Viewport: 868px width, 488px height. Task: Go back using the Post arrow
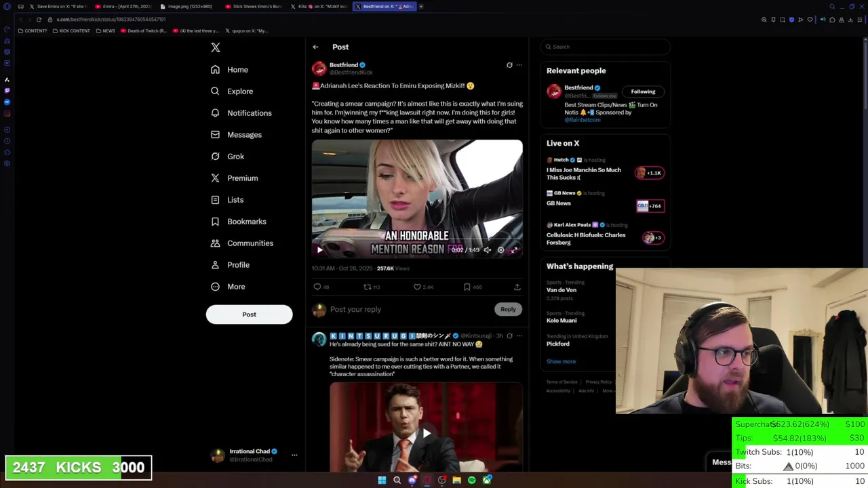coord(315,47)
